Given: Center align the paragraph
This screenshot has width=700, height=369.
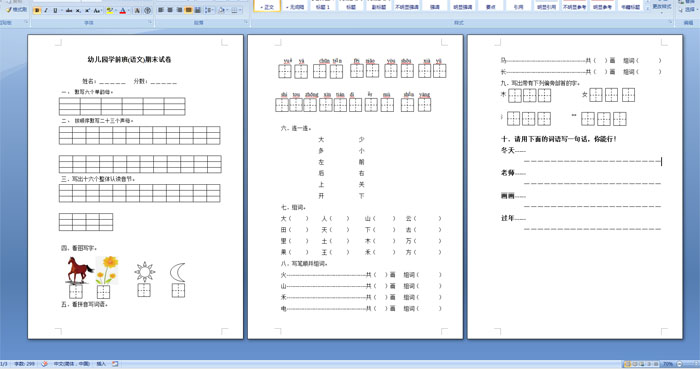Looking at the screenshot, I should 170,10.
